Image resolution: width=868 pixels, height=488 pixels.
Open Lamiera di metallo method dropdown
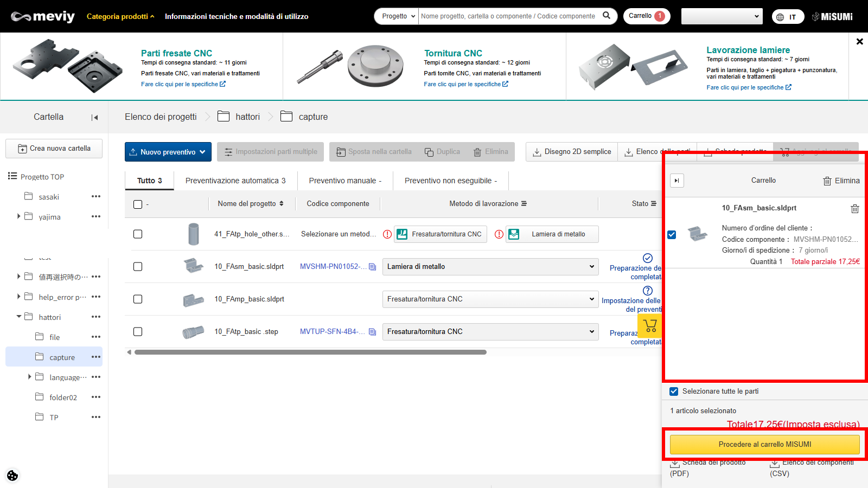click(490, 267)
